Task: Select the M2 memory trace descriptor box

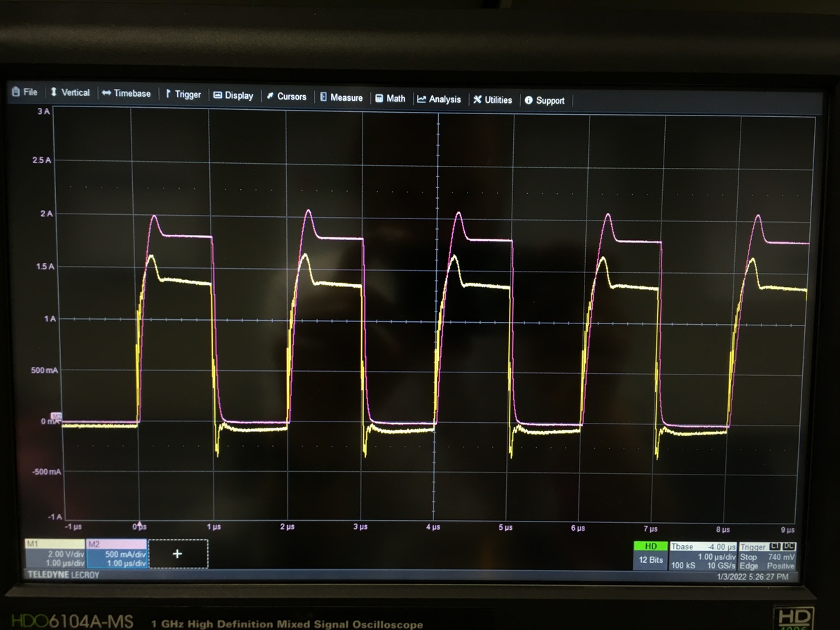Action: (x=117, y=553)
